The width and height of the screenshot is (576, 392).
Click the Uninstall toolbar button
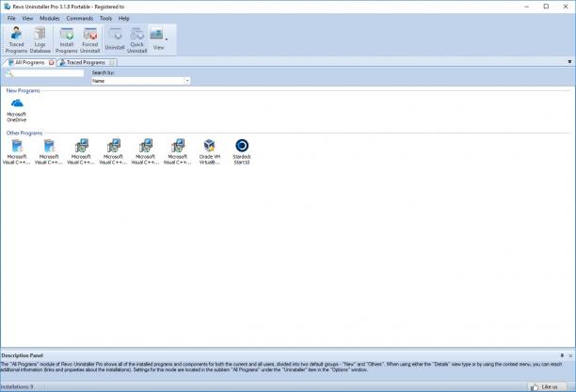tap(115, 40)
